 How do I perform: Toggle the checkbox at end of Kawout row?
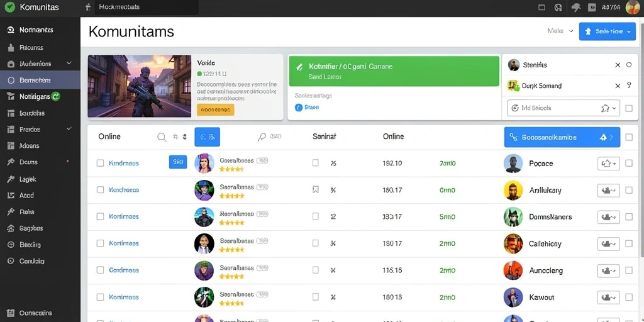(x=629, y=297)
